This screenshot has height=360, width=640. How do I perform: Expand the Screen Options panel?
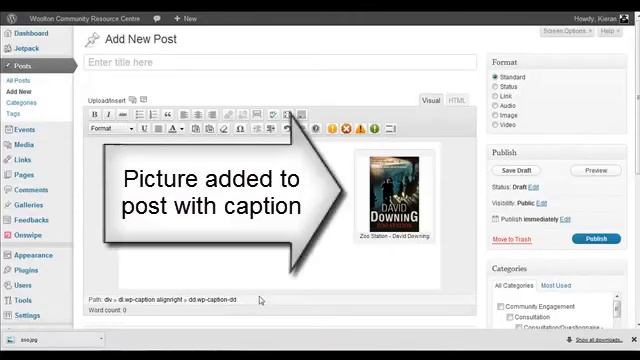(x=567, y=31)
